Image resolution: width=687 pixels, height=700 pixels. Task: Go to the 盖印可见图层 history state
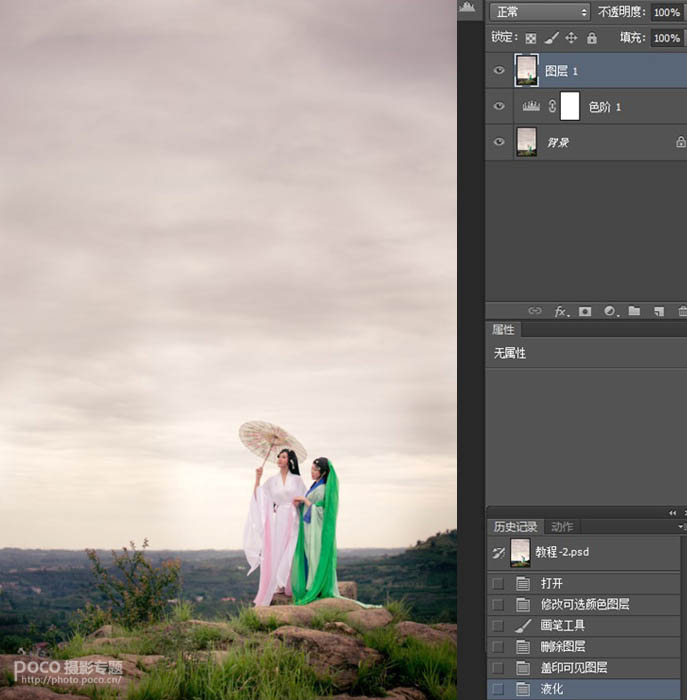click(584, 668)
